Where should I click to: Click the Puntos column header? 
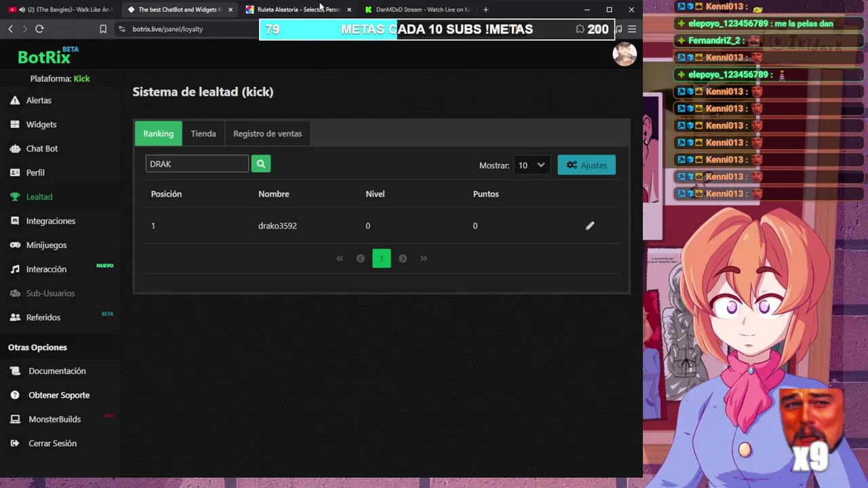click(x=486, y=194)
